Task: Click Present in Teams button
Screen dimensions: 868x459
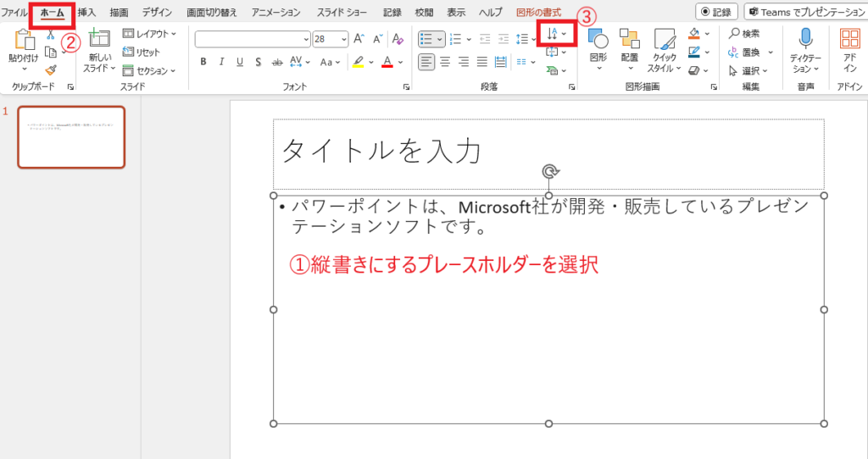Action: pos(807,12)
